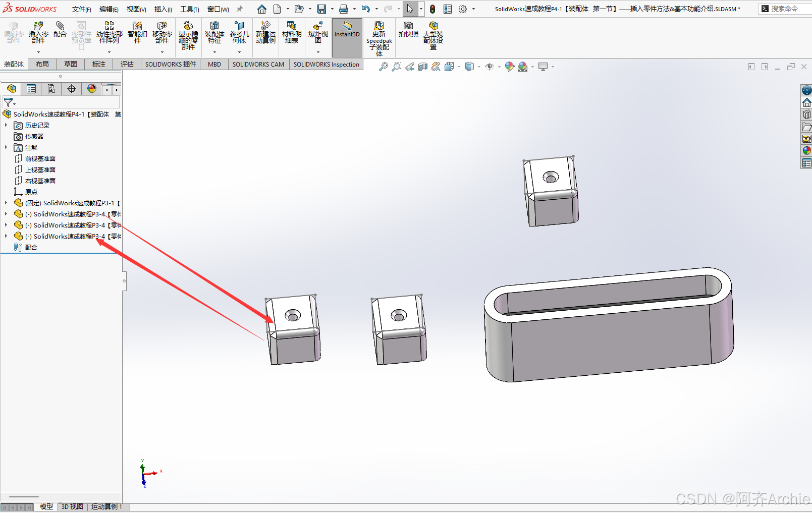Select the 运动算例 1 bottom tab
This screenshot has height=513, width=812.
[x=106, y=506]
